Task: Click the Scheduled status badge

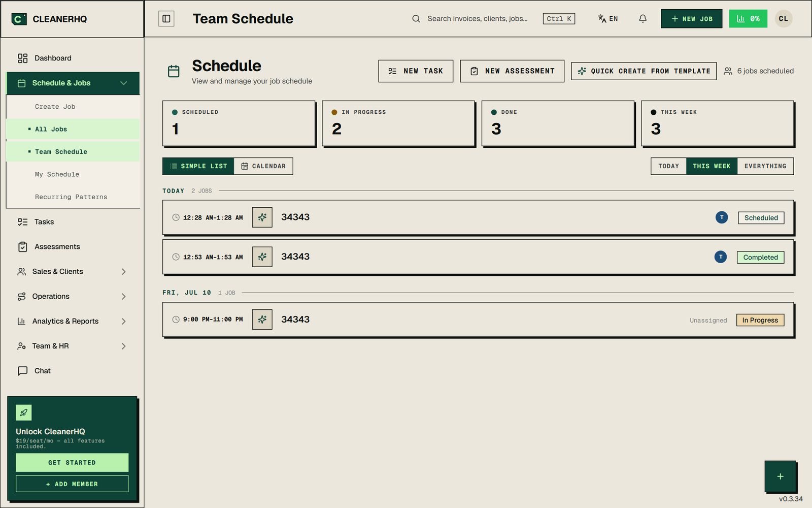Action: [761, 218]
